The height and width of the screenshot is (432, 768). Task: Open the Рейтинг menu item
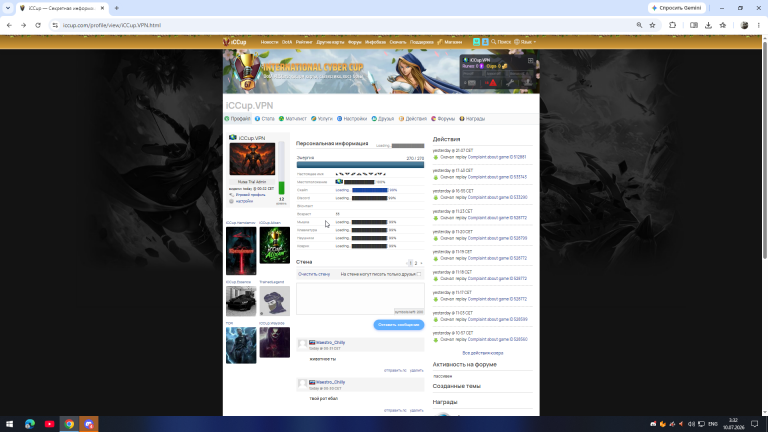tap(304, 42)
